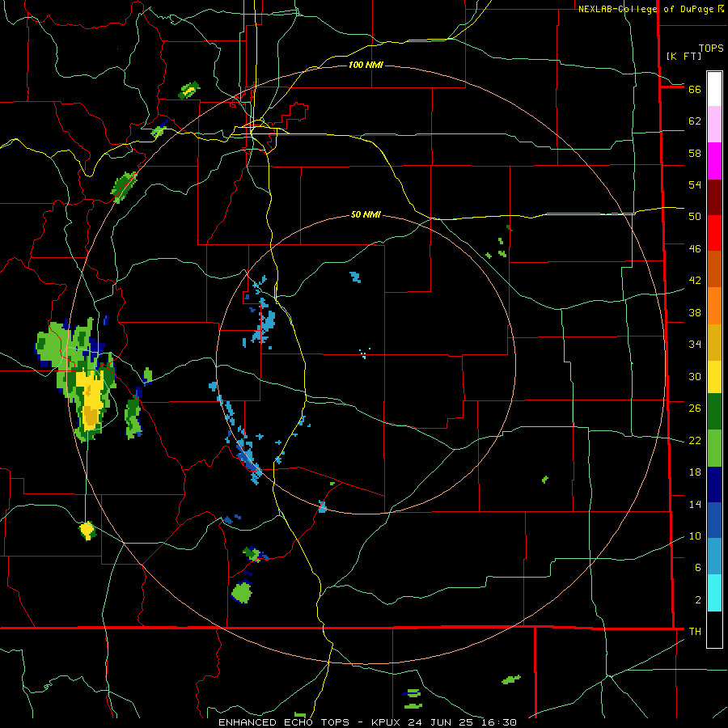Click the "18" scale value
The height and width of the screenshot is (728, 728).
(x=695, y=472)
